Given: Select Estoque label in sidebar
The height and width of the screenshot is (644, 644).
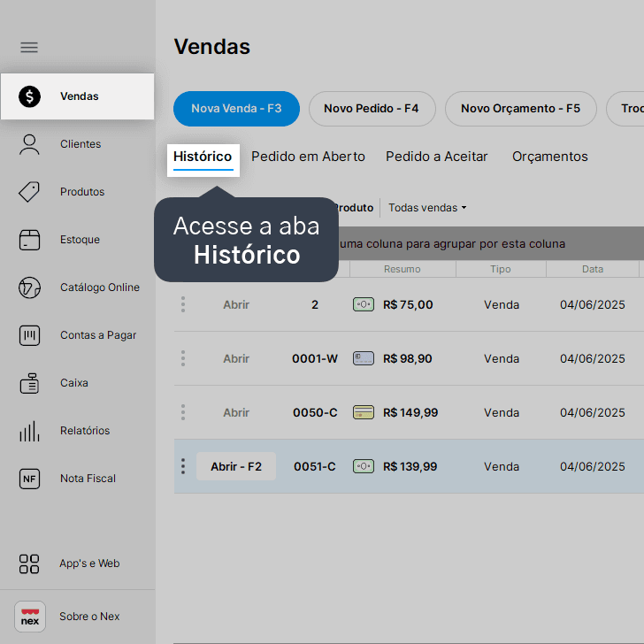Looking at the screenshot, I should (80, 240).
